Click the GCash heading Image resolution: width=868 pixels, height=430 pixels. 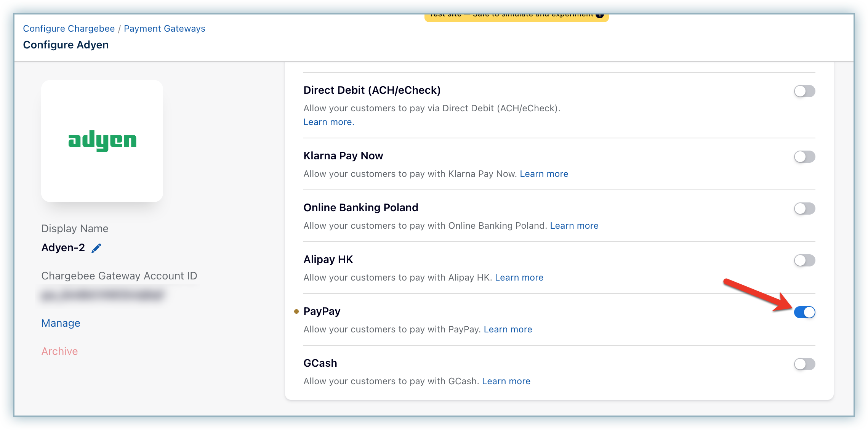point(320,363)
